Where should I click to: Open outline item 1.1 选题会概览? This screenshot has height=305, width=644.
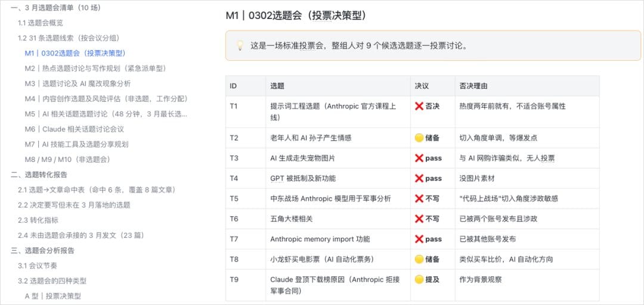click(41, 23)
